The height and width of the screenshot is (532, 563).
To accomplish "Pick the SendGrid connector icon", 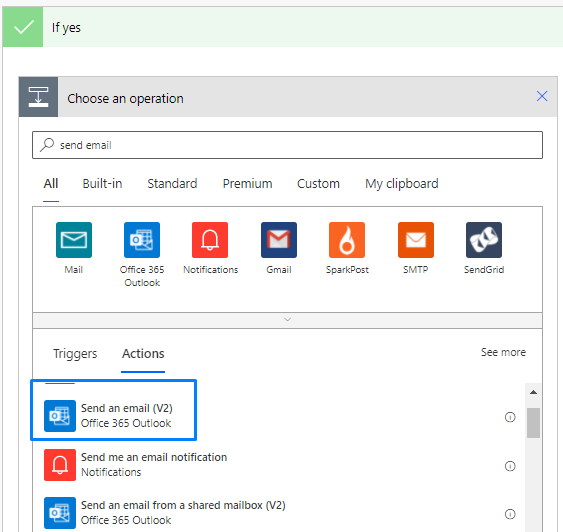I will pos(484,240).
